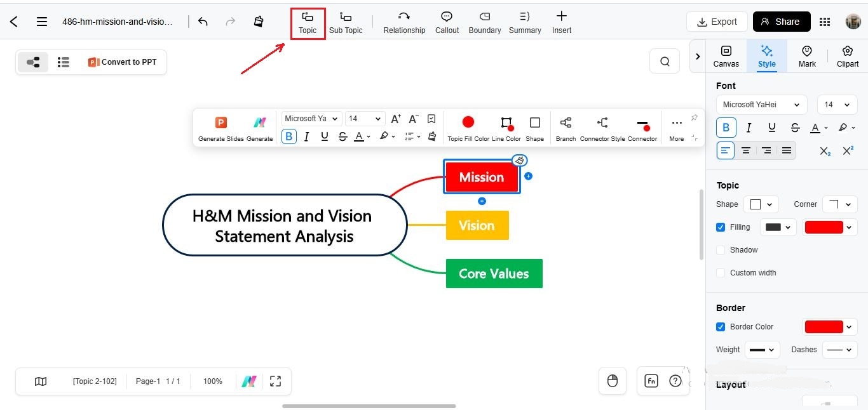Open highlight color picker in Style panel
868x410 pixels.
point(846,128)
